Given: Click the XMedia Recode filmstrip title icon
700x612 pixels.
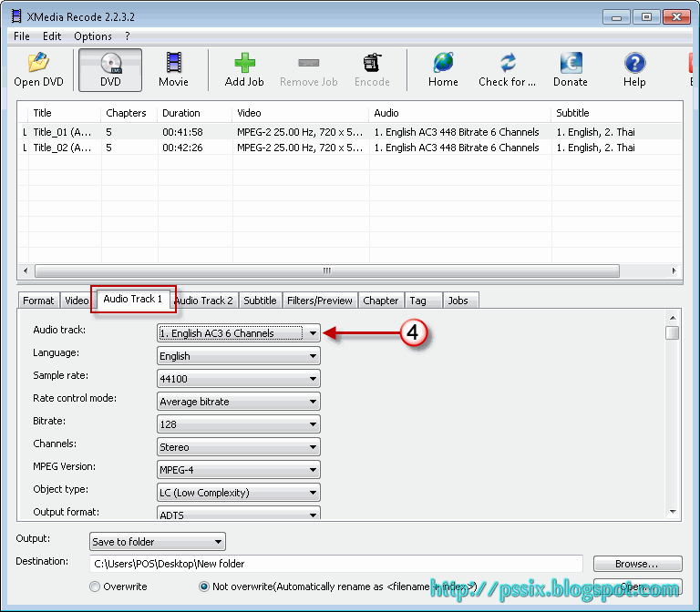Looking at the screenshot, I should tap(16, 16).
